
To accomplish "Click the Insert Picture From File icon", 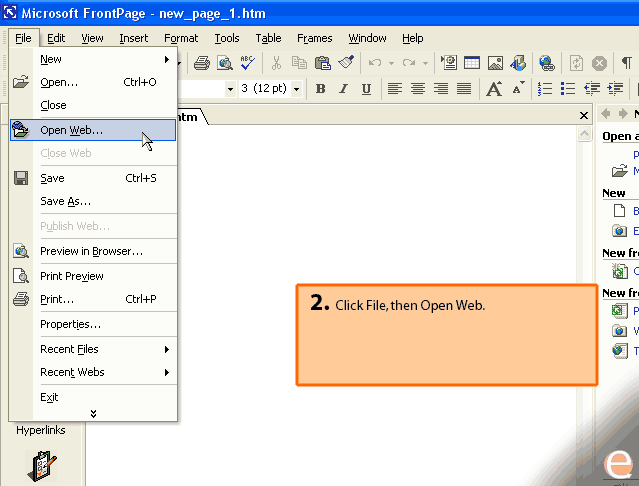I will (495, 63).
